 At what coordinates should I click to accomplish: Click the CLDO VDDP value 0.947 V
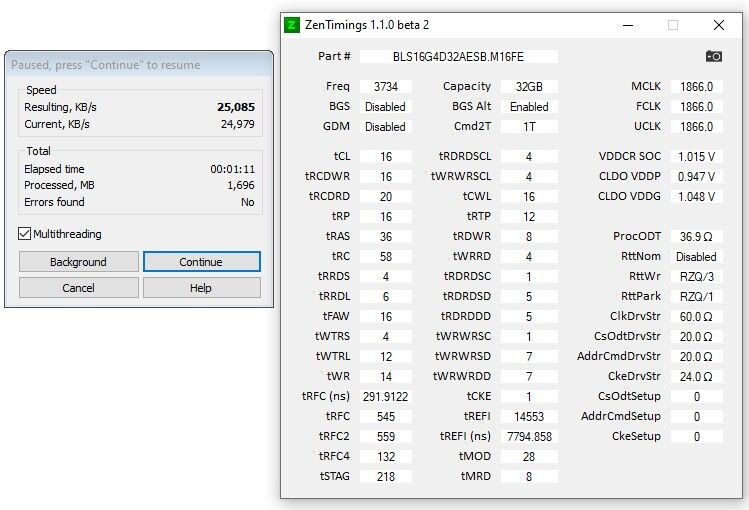tap(696, 177)
